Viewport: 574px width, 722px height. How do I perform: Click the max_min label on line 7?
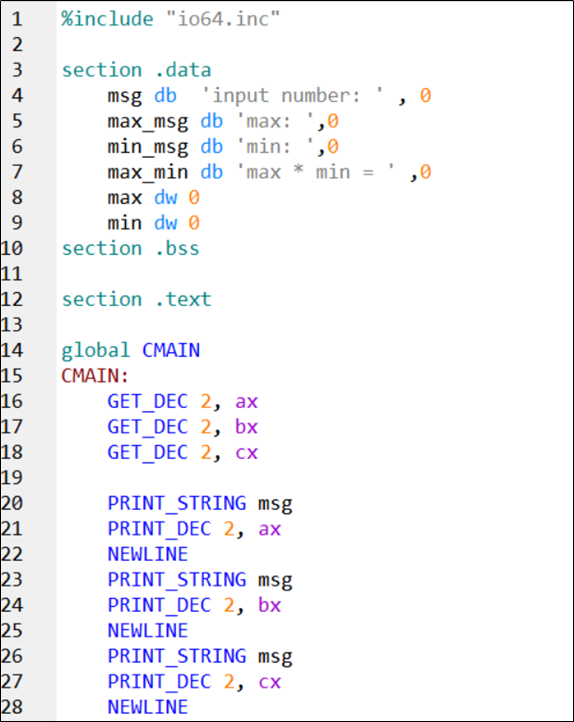tap(148, 172)
